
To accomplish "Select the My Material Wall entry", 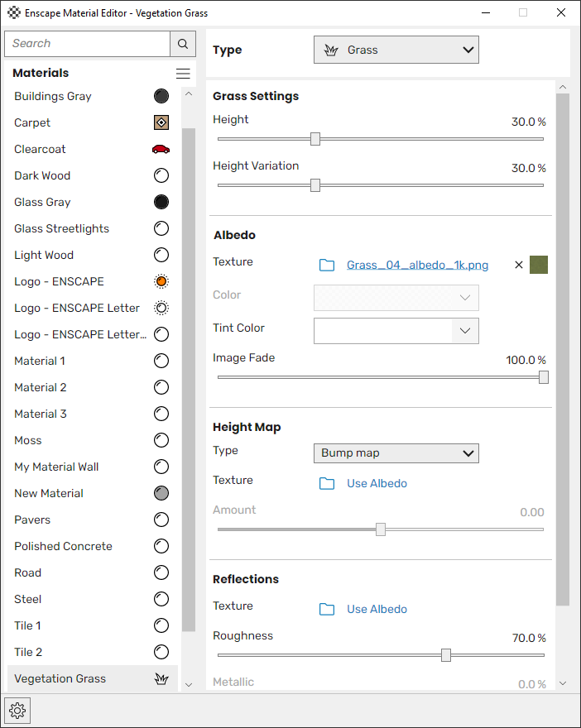I will [x=93, y=467].
